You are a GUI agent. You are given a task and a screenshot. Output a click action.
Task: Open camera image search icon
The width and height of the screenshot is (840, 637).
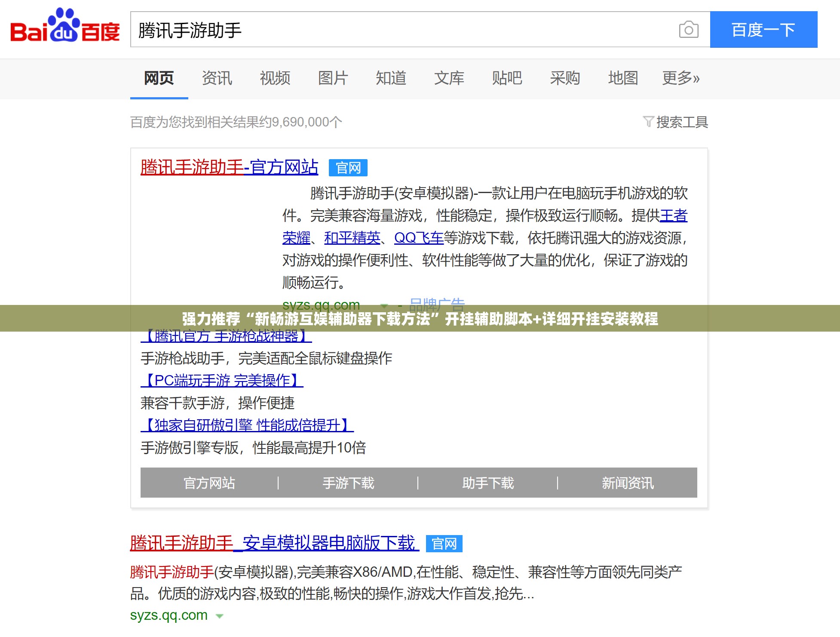(x=689, y=30)
